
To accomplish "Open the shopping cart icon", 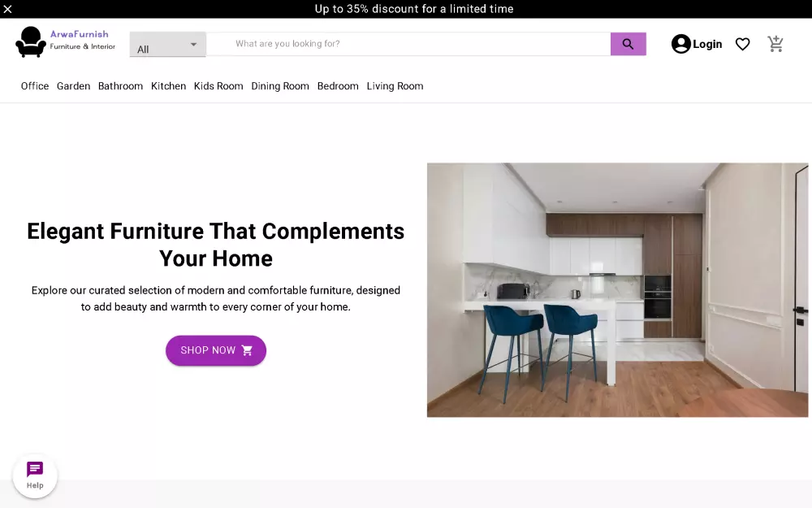I will [775, 44].
